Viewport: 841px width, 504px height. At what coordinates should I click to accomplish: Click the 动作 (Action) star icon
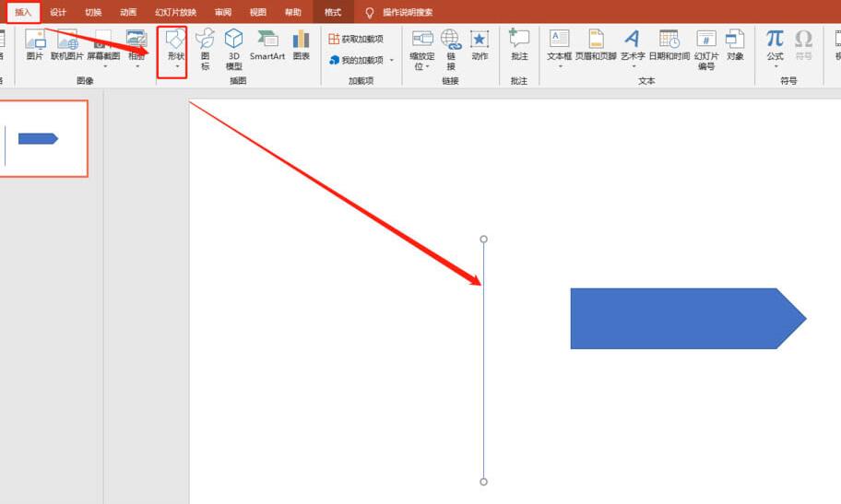[480, 44]
